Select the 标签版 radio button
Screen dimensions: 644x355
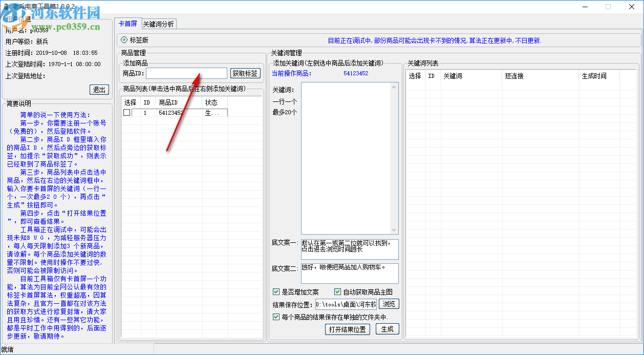click(x=123, y=39)
